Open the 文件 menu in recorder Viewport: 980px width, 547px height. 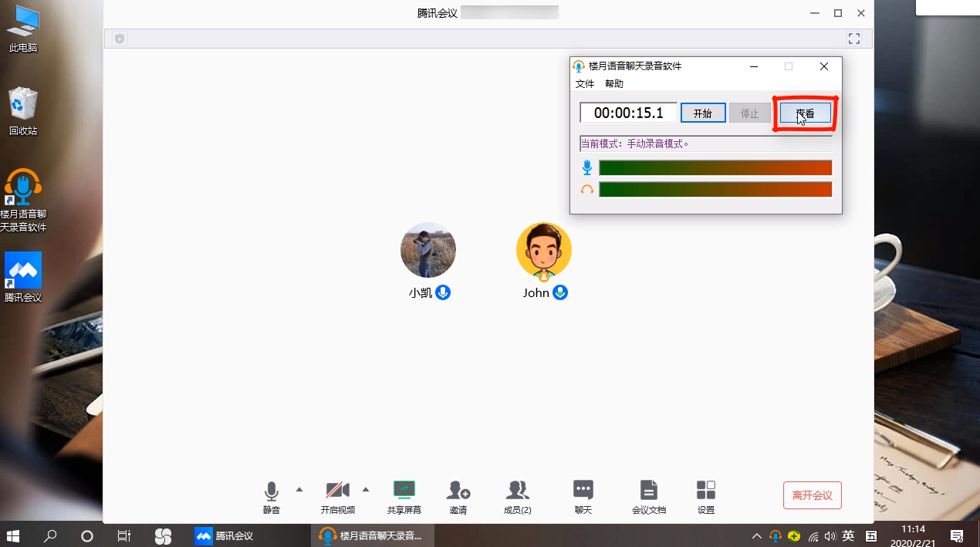pos(585,84)
